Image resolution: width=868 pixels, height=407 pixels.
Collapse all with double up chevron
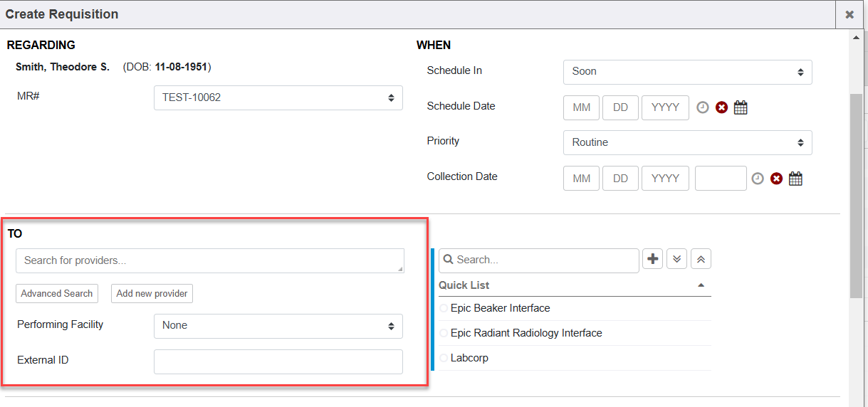701,259
